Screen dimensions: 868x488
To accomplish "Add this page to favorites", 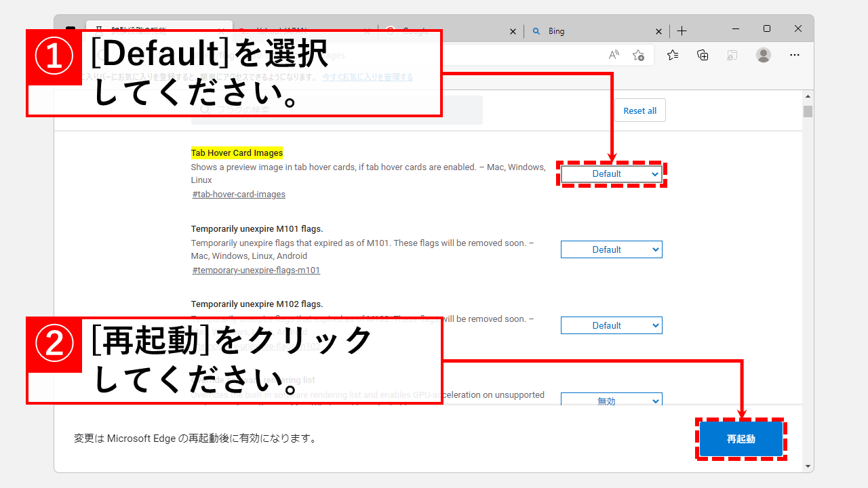I will click(638, 55).
